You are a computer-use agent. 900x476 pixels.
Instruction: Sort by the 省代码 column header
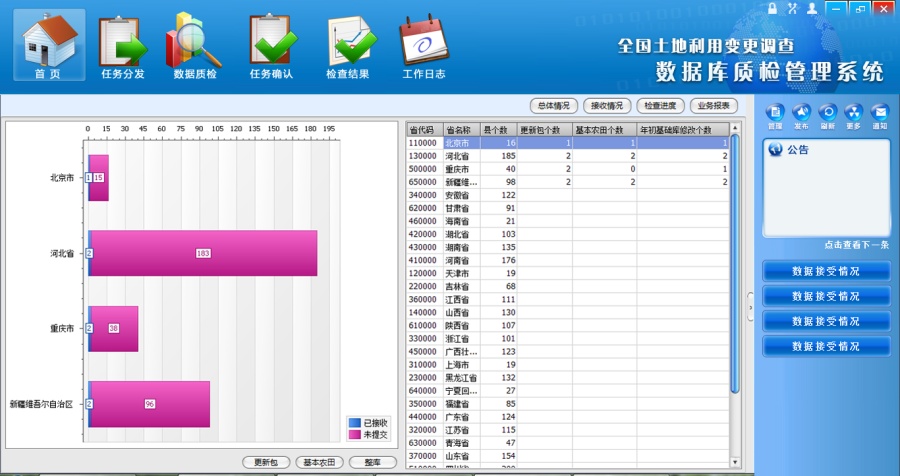tap(425, 130)
